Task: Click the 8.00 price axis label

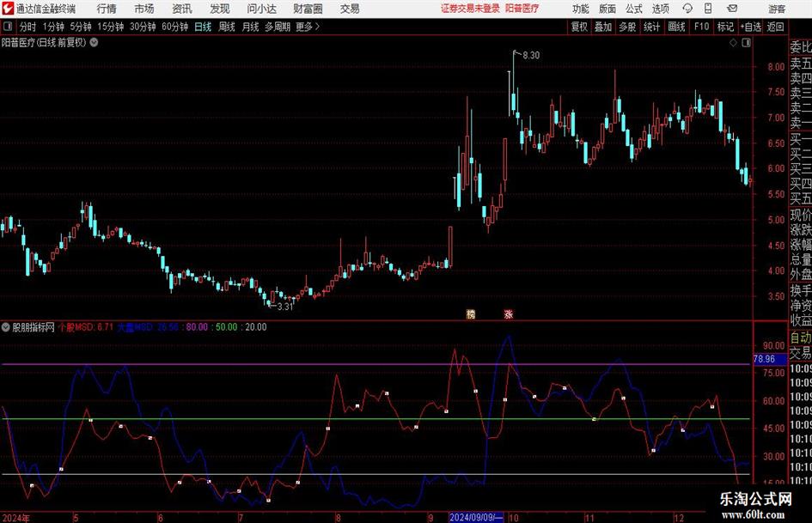Action: point(776,67)
